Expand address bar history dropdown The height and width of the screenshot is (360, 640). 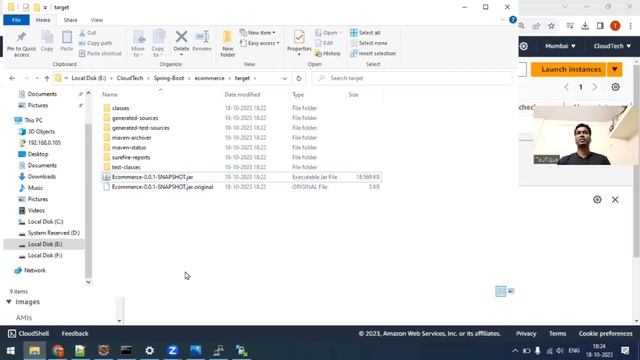click(x=284, y=78)
